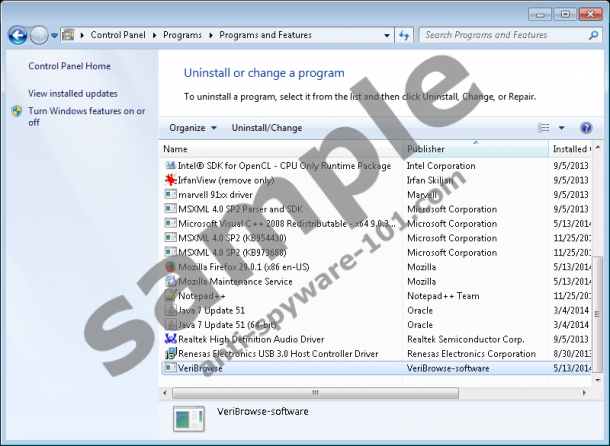Screen dimensions: 610x446
Task: Open the help question mark icon
Action: [586, 128]
